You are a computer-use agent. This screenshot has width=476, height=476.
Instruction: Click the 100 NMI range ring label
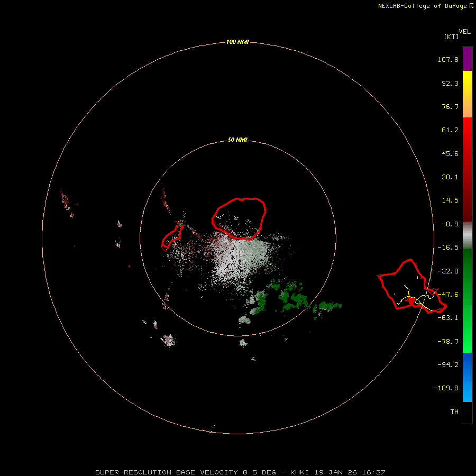coord(237,42)
